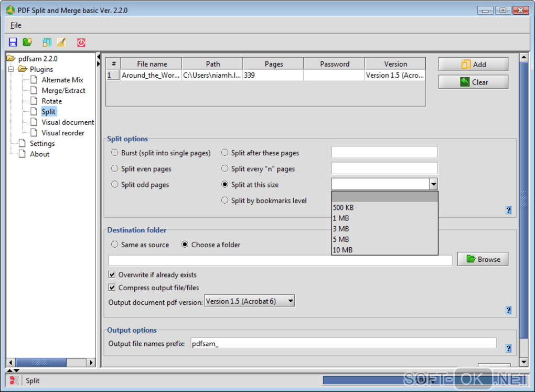Select Split odd pages option

point(115,184)
